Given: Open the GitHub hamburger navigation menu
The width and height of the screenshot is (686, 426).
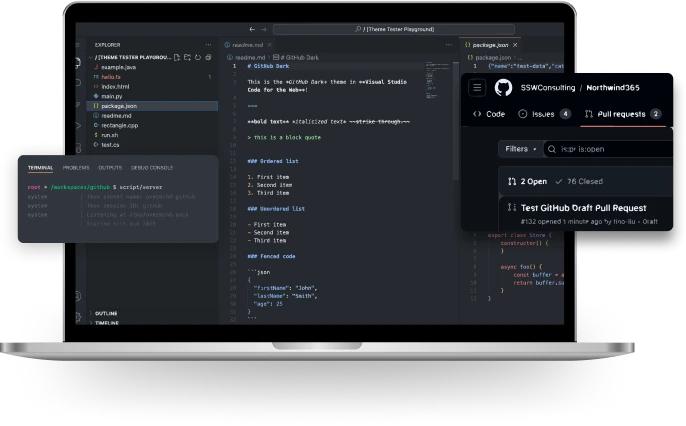Looking at the screenshot, I should click(477, 88).
